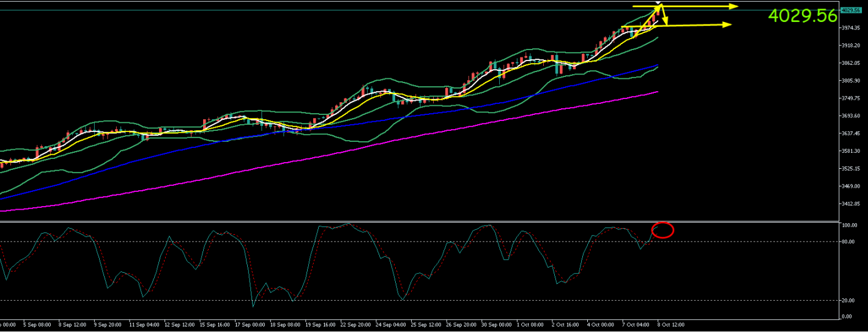Click the red circle on the stochastic indicator
Viewport: 868px width, 332px height.
[x=663, y=230]
